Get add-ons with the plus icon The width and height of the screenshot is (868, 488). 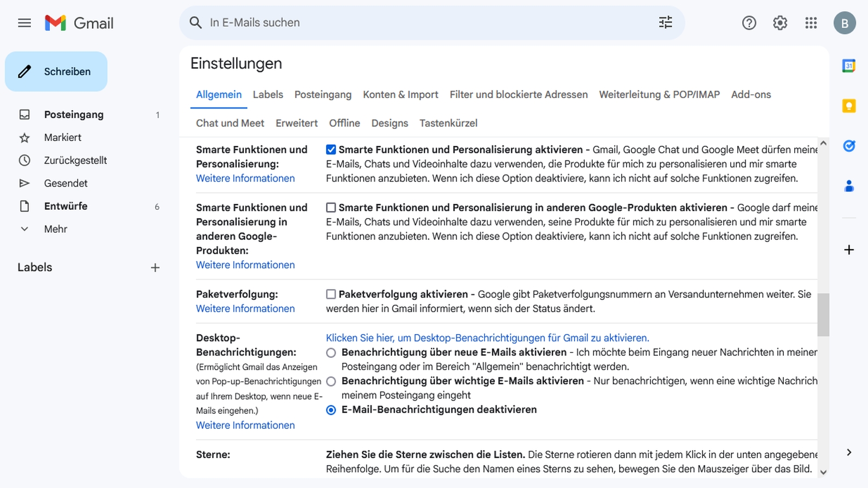[849, 250]
